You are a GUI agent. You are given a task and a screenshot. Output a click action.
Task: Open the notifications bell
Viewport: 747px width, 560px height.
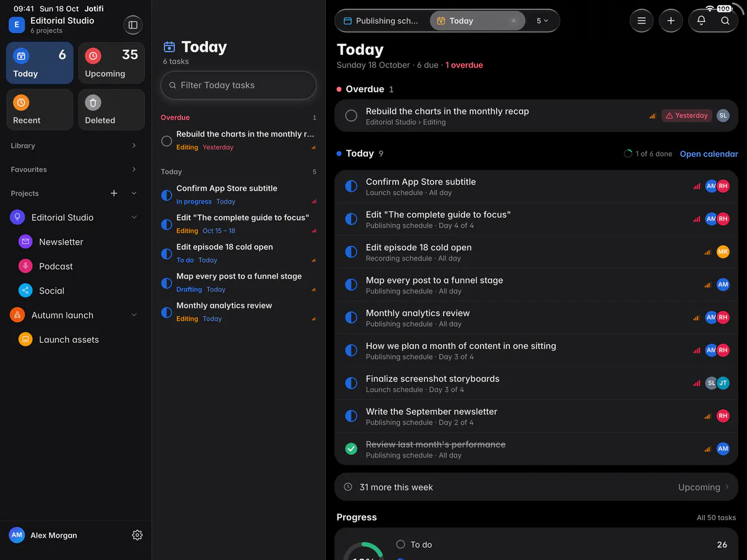[701, 21]
